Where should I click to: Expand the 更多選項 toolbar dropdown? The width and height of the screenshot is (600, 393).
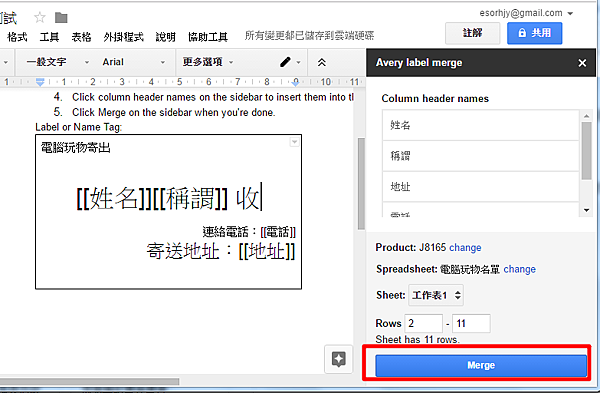click(x=208, y=62)
